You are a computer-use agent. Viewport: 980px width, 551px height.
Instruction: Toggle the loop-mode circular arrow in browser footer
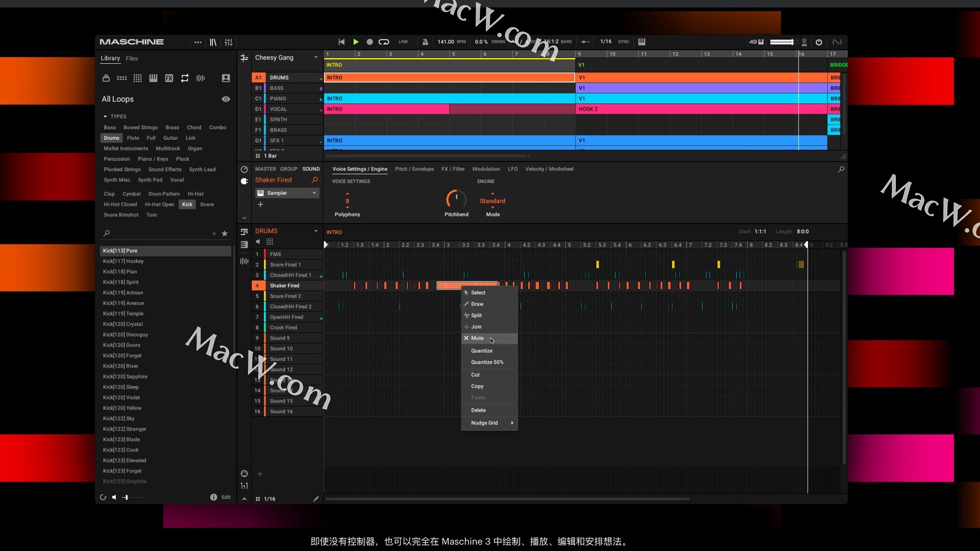point(103,497)
